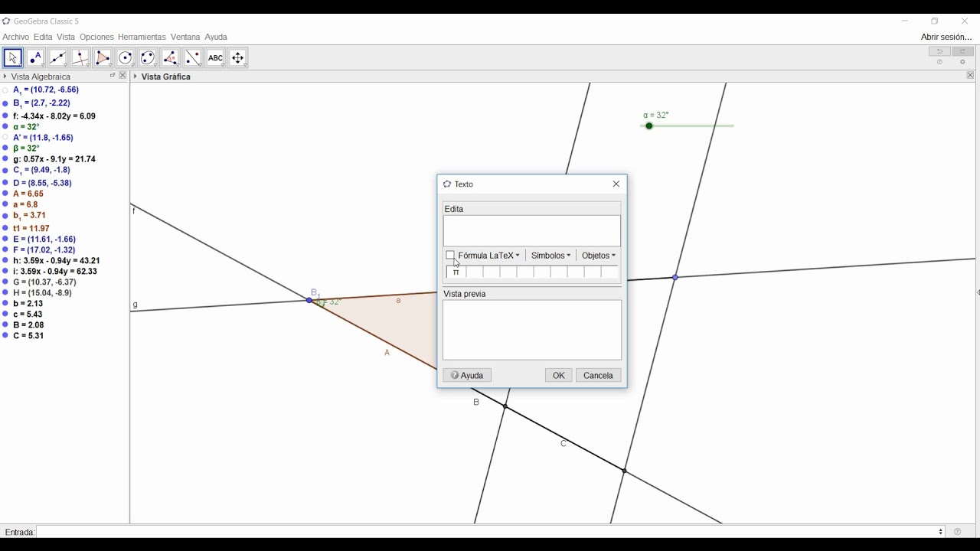
Task: Select the Move arrow tool
Action: coord(13,58)
